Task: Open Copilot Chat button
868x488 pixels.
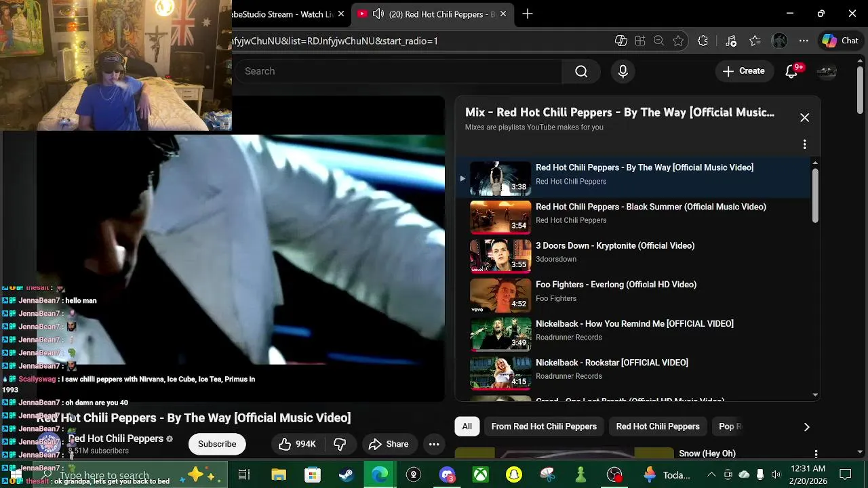Action: [840, 41]
